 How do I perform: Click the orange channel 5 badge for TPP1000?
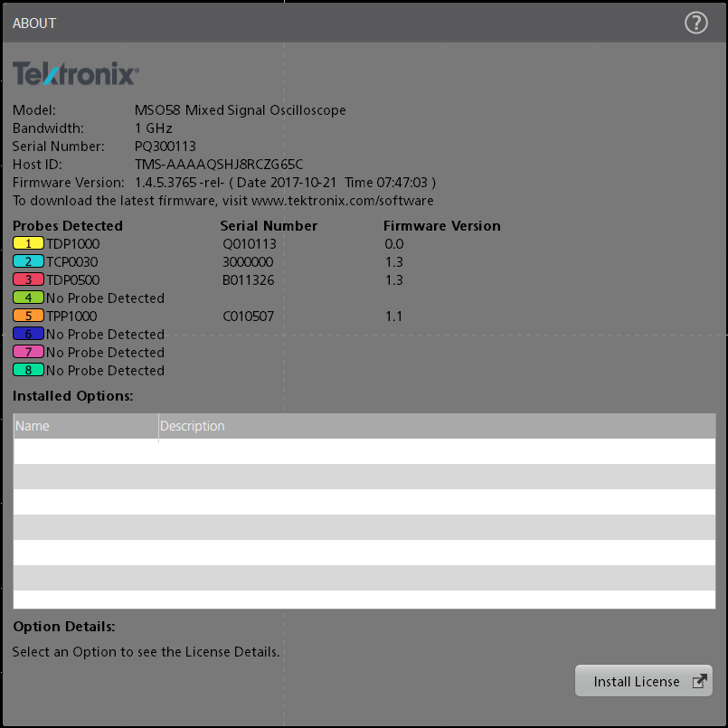[x=26, y=316]
